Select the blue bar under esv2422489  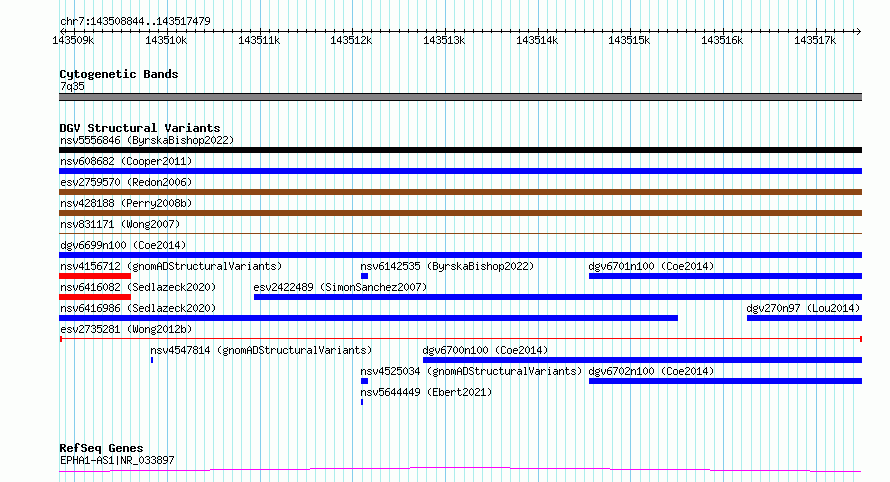(x=558, y=297)
